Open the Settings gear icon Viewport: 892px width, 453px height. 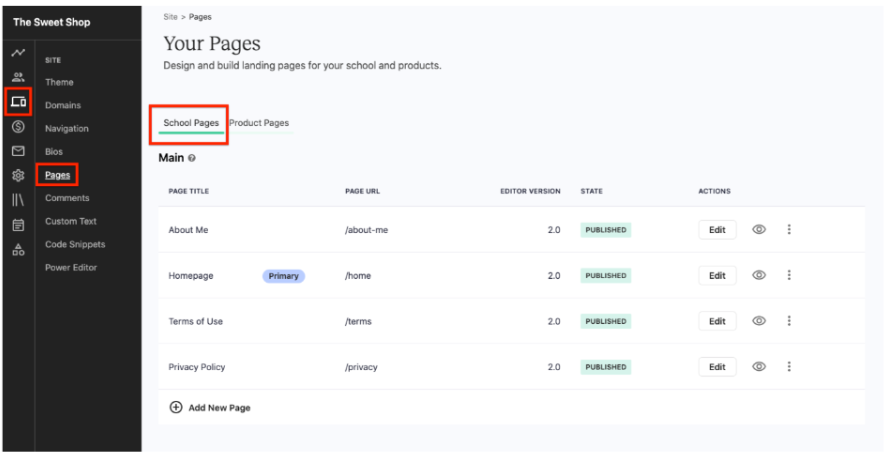point(18,175)
